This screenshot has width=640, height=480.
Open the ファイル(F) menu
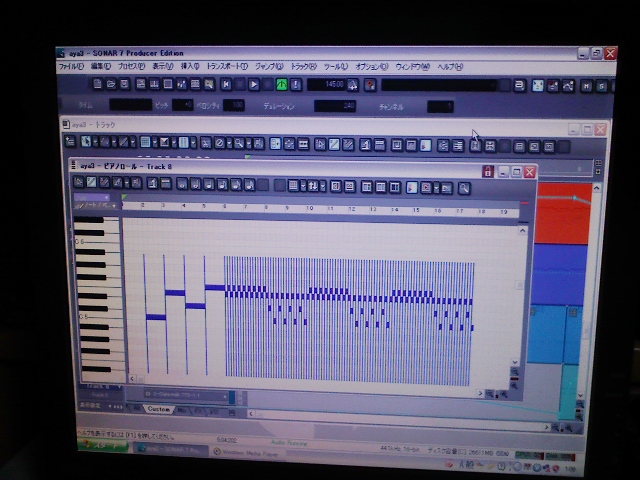[71, 66]
